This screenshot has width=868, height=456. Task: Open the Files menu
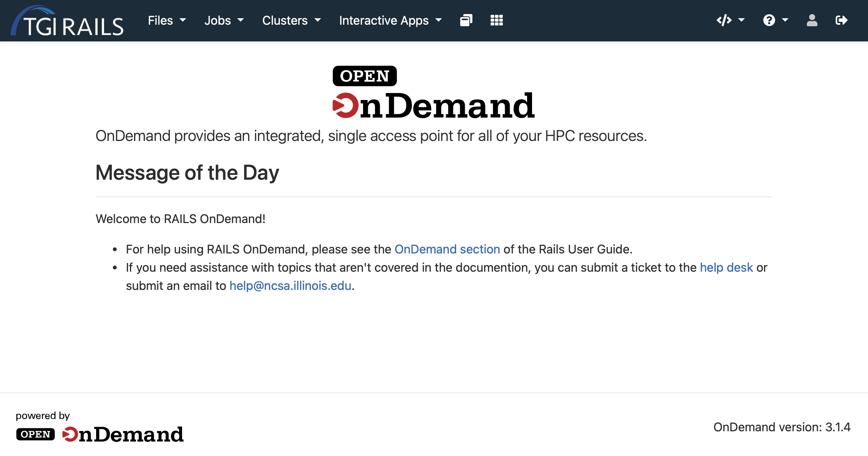(x=167, y=21)
